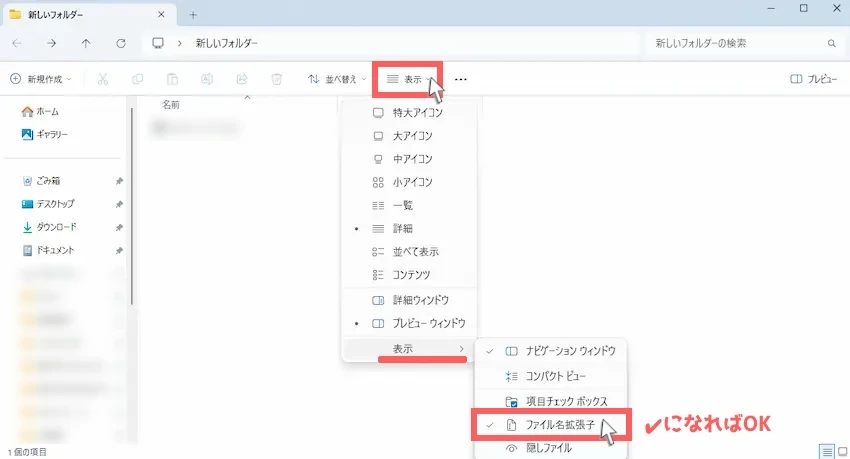The height and width of the screenshot is (459, 850).
Task: Open ギャラリー in navigation pane
Action: pos(44,134)
